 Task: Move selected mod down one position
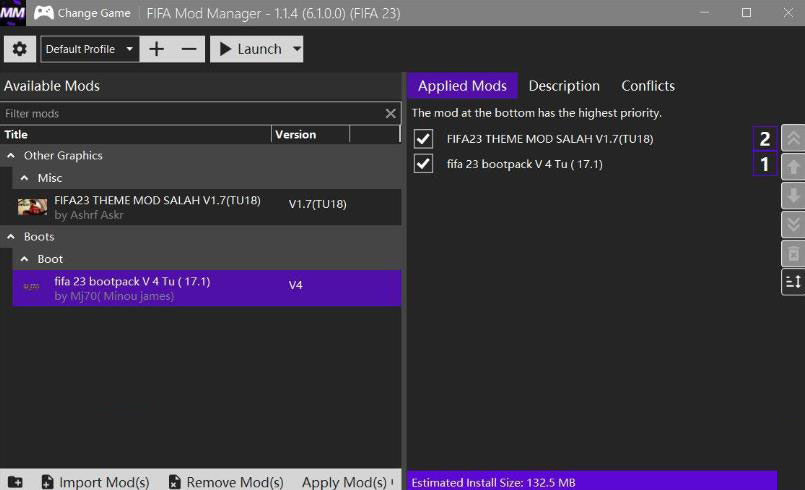(x=793, y=196)
